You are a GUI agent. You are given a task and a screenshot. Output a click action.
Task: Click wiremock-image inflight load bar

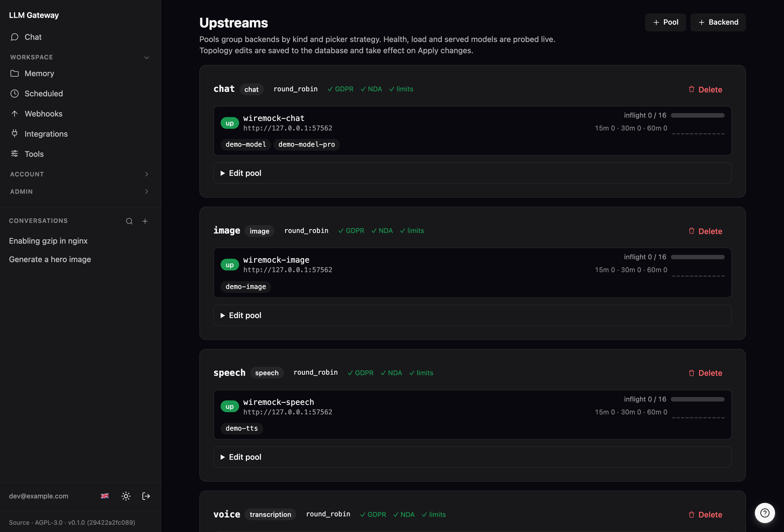point(697,257)
